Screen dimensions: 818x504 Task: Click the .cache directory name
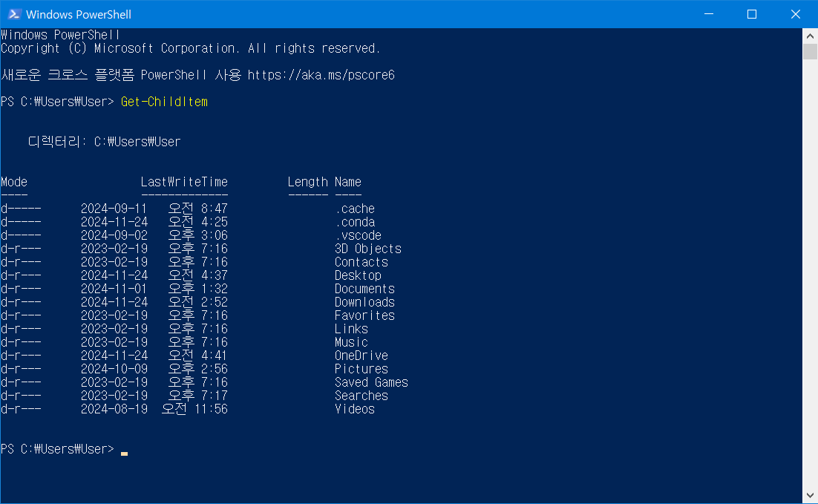355,209
